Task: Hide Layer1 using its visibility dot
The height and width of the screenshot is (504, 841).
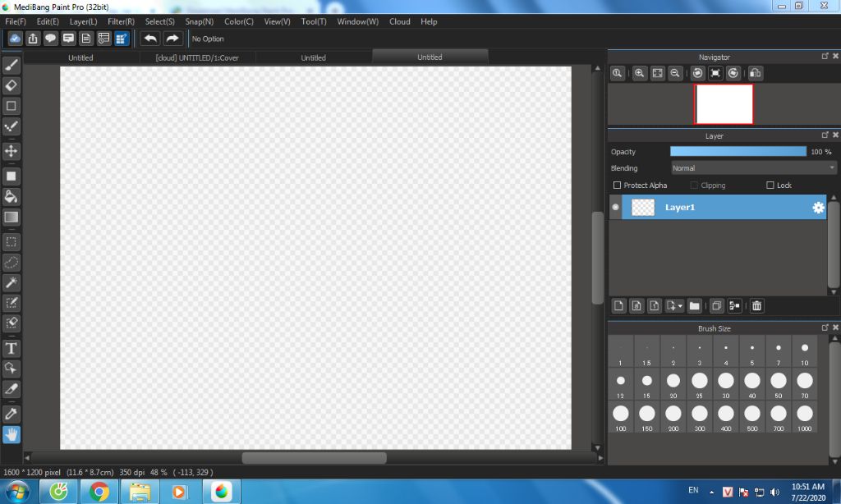Action: click(x=616, y=208)
